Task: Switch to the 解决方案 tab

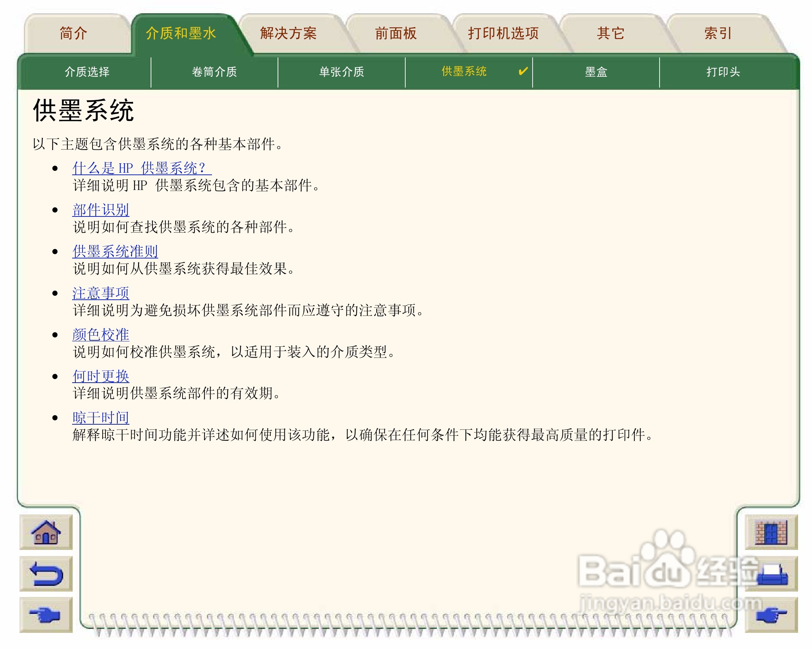Action: [x=288, y=33]
